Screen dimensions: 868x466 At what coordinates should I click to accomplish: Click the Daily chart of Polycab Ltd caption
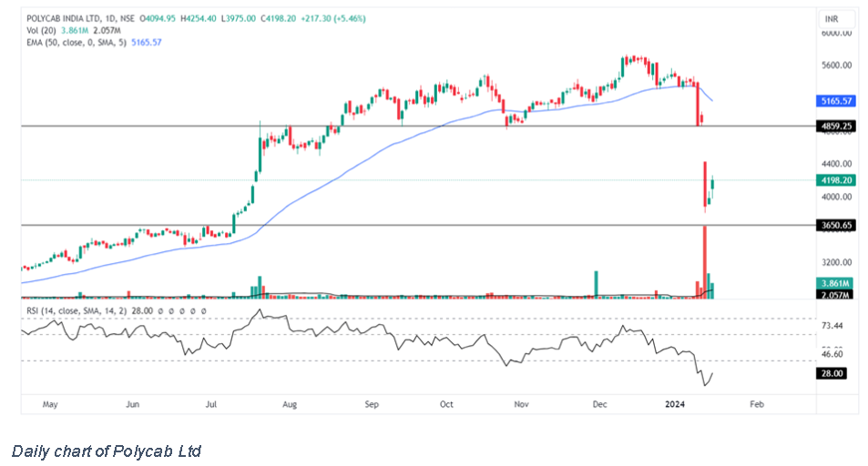pos(106,451)
